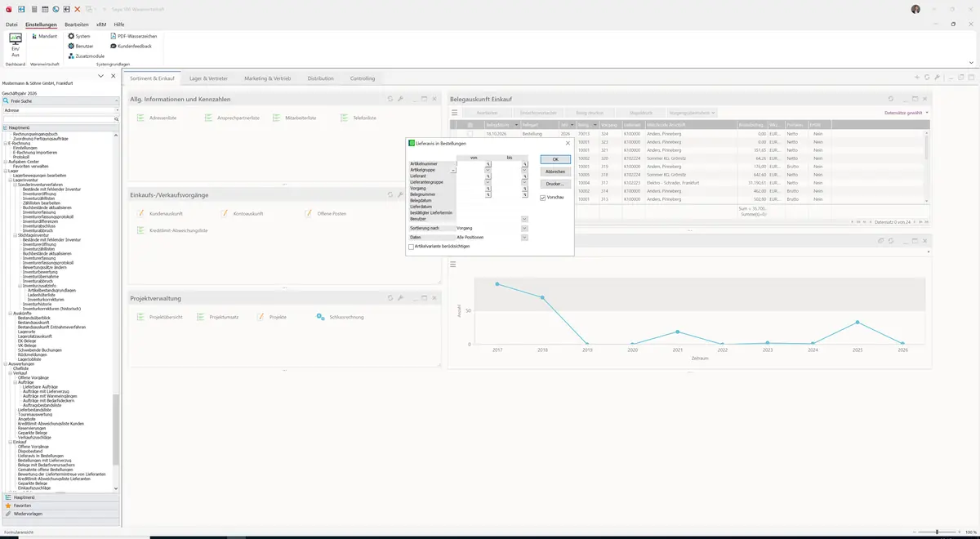This screenshot has height=539, width=980.
Task: Open the calendar from the quick access toolbar
Action: click(44, 9)
